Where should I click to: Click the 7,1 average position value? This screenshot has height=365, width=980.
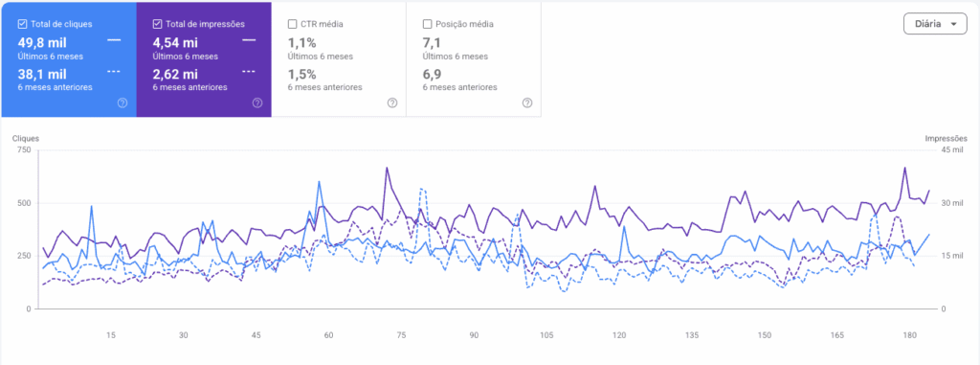[x=432, y=43]
